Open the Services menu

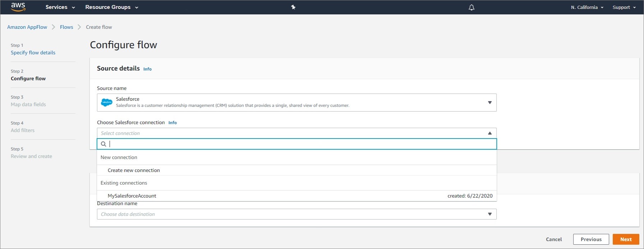[x=60, y=7]
